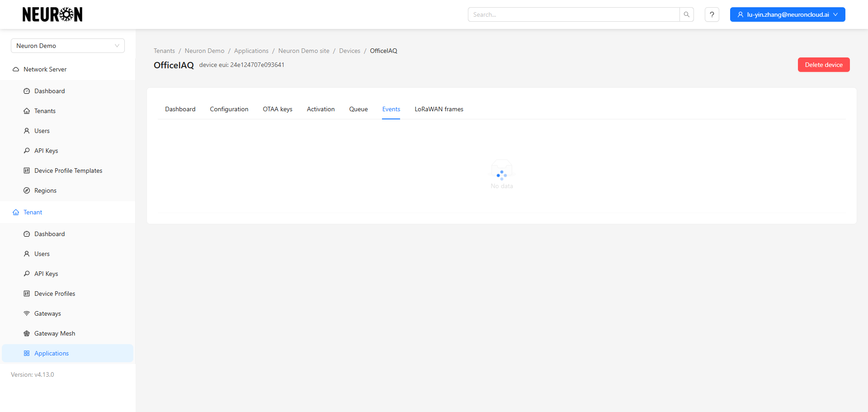Open Regions in the sidebar
This screenshot has height=412, width=868.
tap(68, 190)
